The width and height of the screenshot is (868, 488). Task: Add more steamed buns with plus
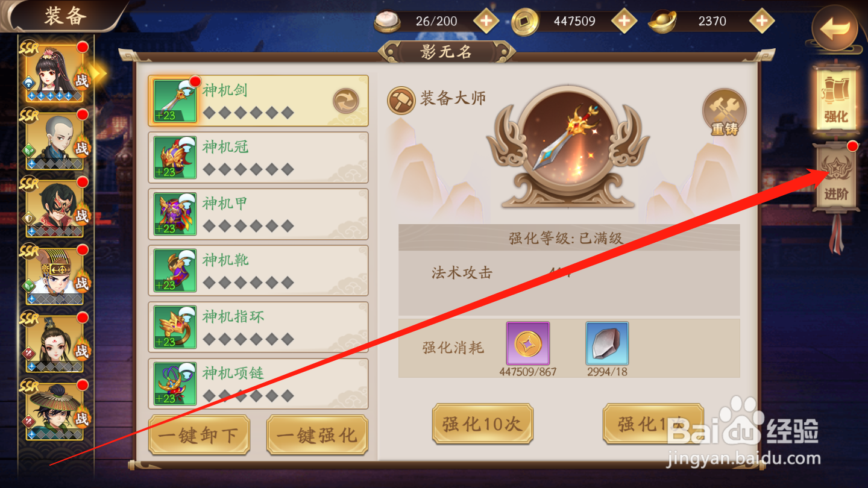coord(486,22)
